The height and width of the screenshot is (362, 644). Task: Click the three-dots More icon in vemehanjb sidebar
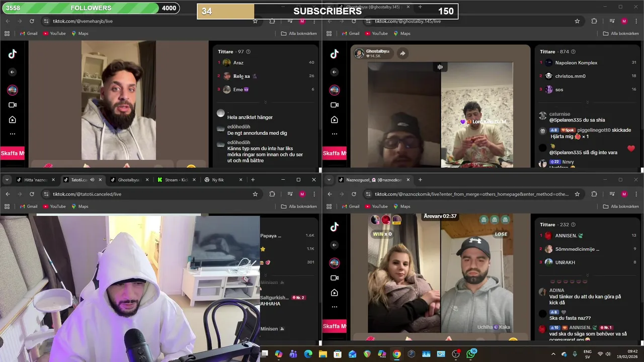(x=13, y=134)
